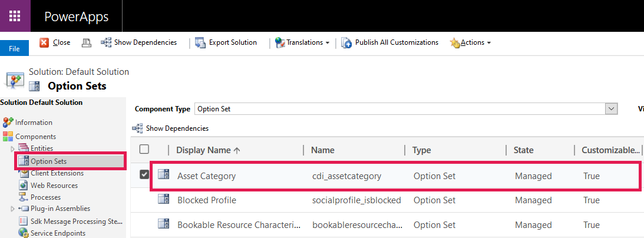Click the State column header
The width and height of the screenshot is (644, 238).
[x=523, y=150]
